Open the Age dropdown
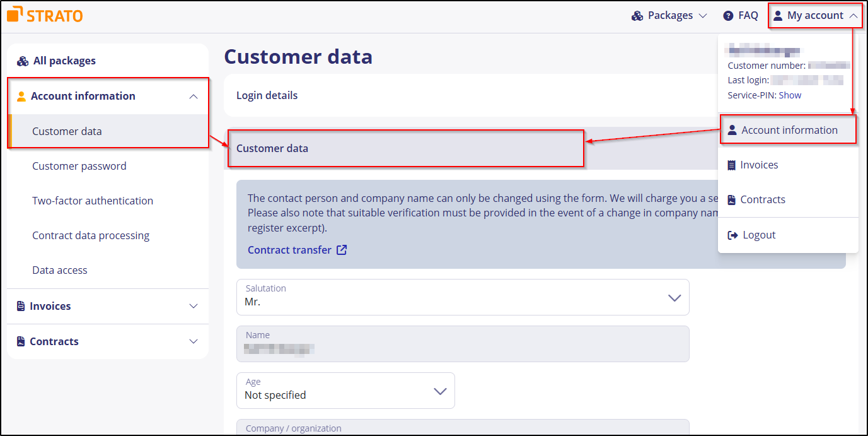Image resolution: width=868 pixels, height=436 pixels. (x=440, y=391)
